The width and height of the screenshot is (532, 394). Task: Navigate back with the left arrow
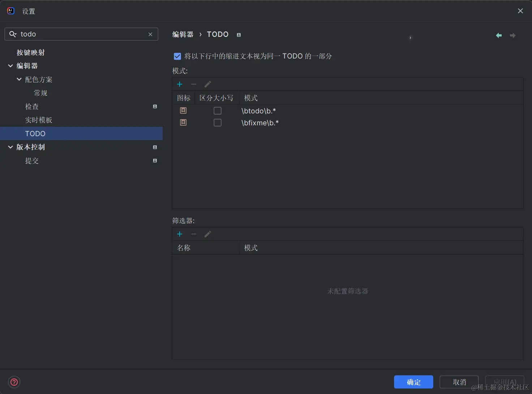pyautogui.click(x=499, y=35)
